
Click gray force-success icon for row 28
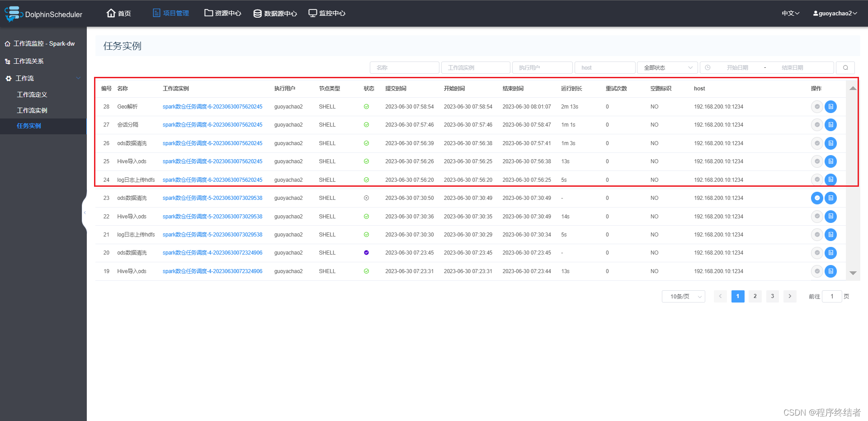pos(817,107)
